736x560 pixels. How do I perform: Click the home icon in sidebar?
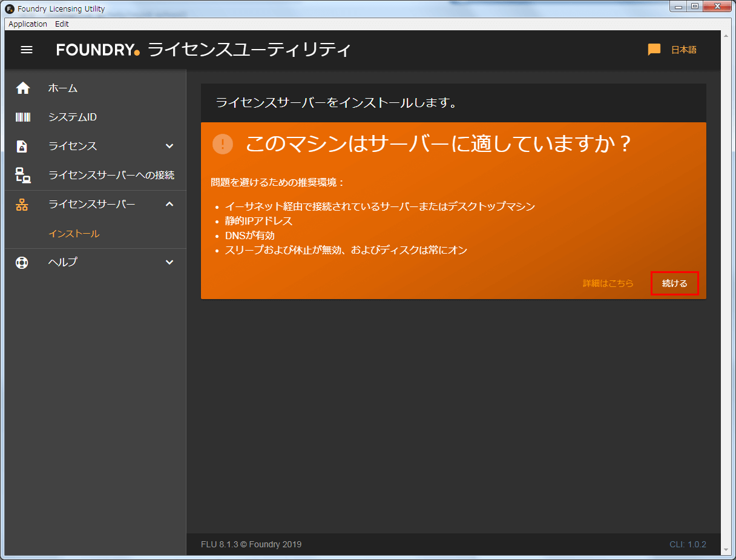22,88
